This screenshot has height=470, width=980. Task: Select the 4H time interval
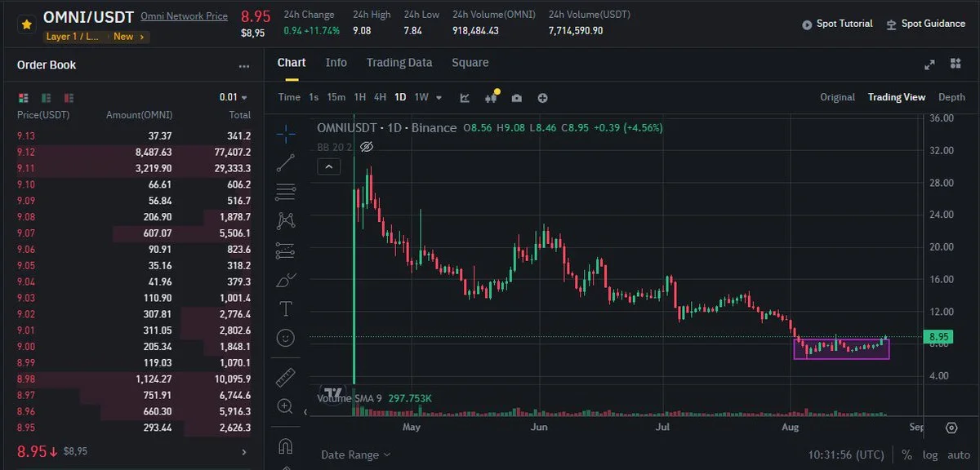(380, 97)
